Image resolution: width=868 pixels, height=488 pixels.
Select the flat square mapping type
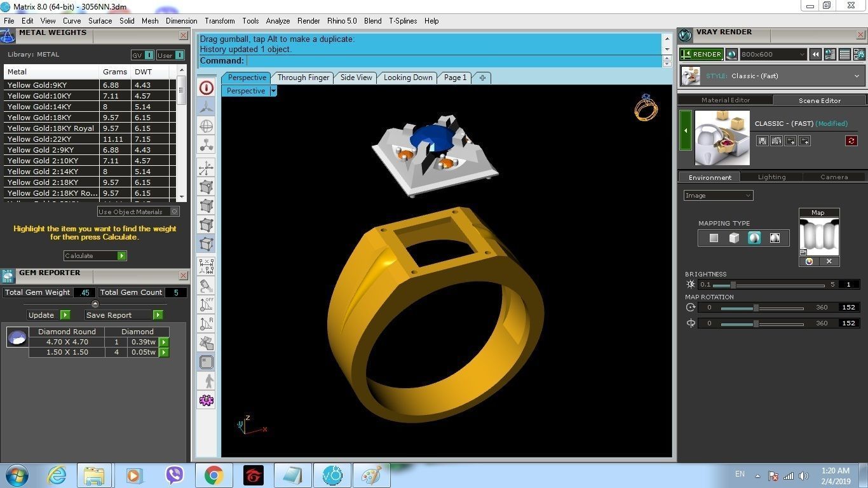point(714,238)
